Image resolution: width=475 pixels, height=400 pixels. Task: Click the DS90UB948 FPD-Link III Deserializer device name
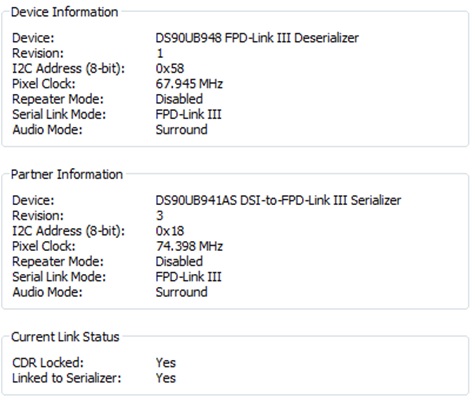(x=257, y=38)
